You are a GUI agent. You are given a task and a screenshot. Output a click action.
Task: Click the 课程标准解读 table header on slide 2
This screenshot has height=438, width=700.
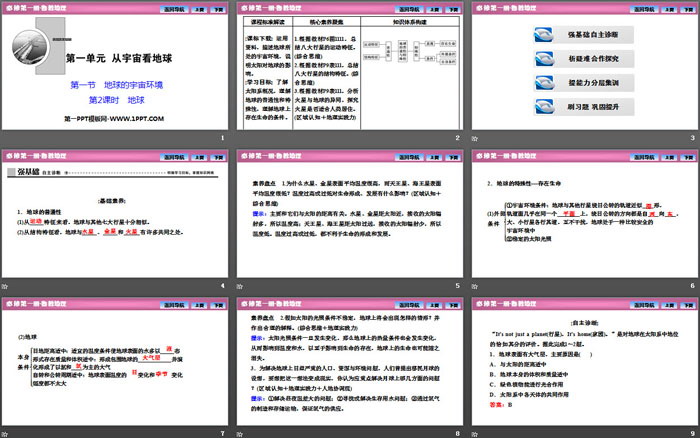click(x=268, y=21)
